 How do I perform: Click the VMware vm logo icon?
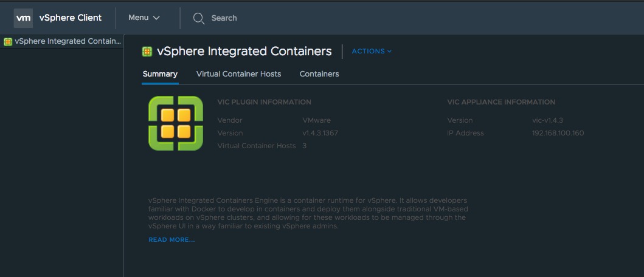coord(23,18)
